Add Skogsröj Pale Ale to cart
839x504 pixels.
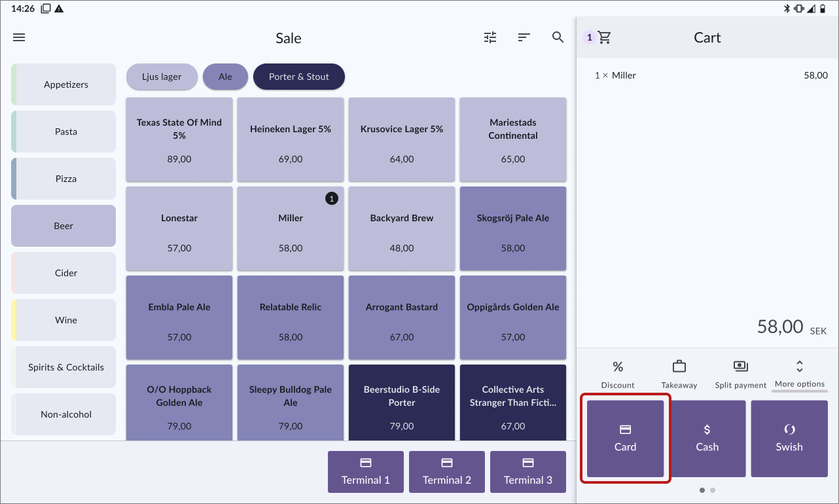(513, 228)
